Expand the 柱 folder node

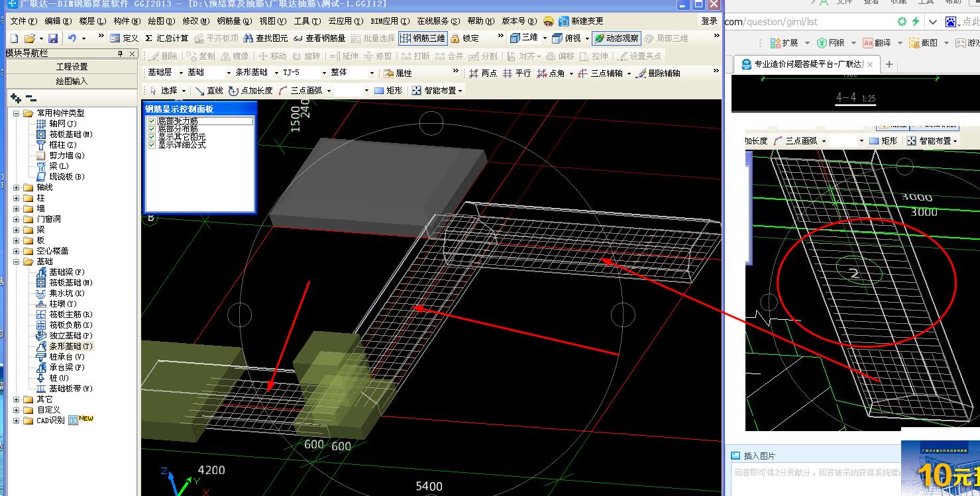coord(17,198)
